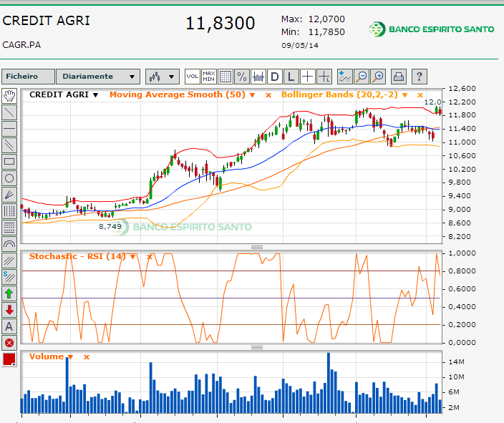The width and height of the screenshot is (504, 423).
Task: Select the fan lines tool
Action: pos(9,195)
